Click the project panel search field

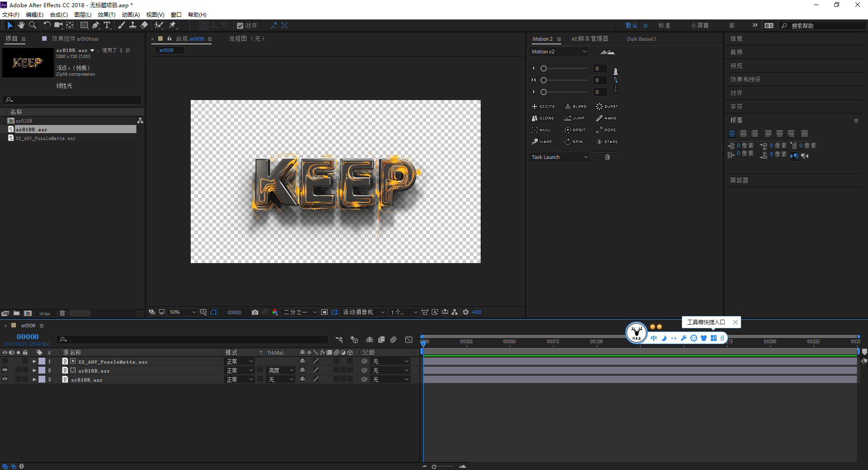coord(72,100)
